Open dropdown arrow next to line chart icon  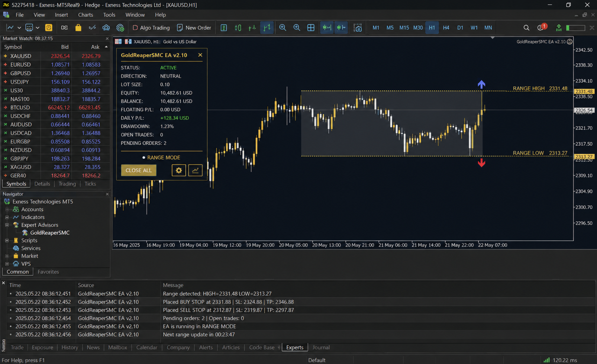[19, 28]
